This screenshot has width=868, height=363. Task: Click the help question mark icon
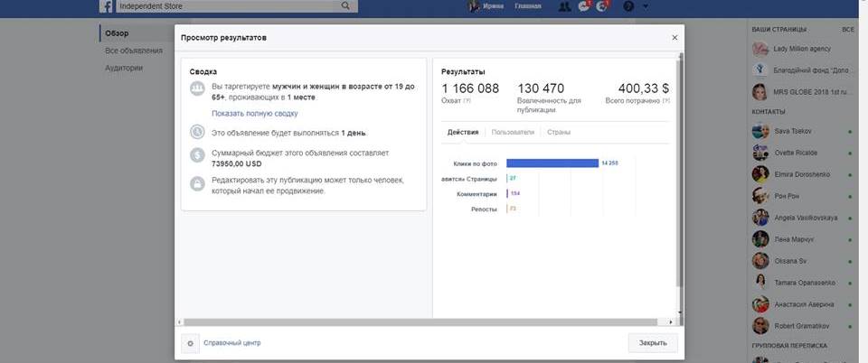point(628,6)
